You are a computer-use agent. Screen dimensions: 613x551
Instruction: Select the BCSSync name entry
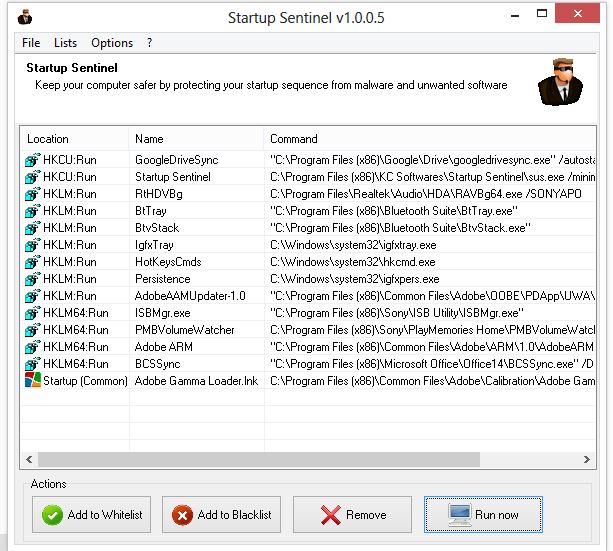click(158, 364)
